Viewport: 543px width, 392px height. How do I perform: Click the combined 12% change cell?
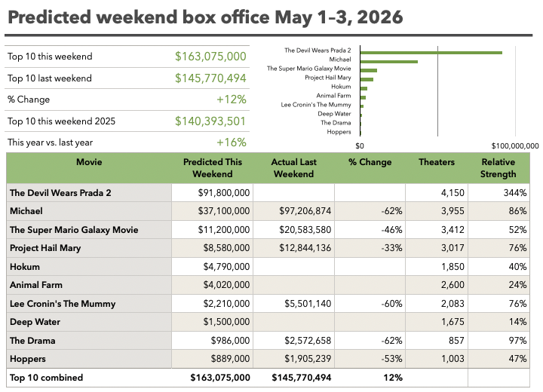[393, 378]
